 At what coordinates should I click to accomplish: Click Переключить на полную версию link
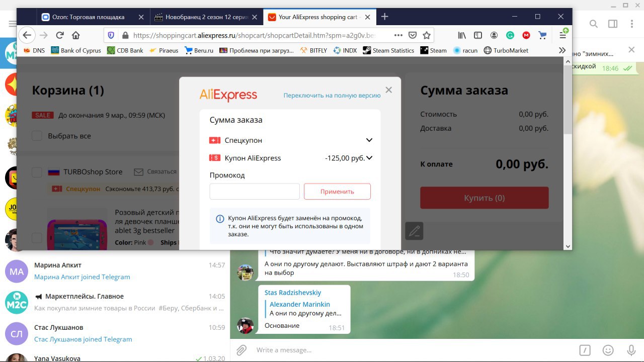[x=332, y=95]
